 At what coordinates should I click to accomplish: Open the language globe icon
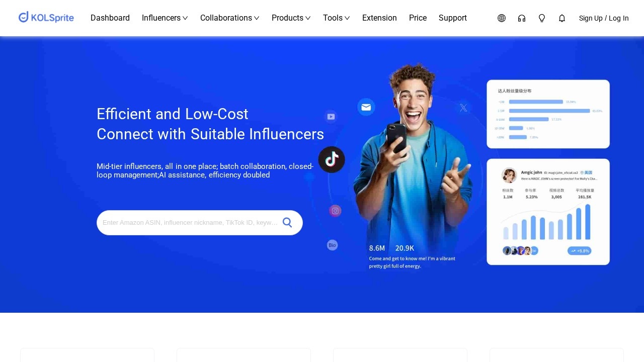pyautogui.click(x=502, y=18)
